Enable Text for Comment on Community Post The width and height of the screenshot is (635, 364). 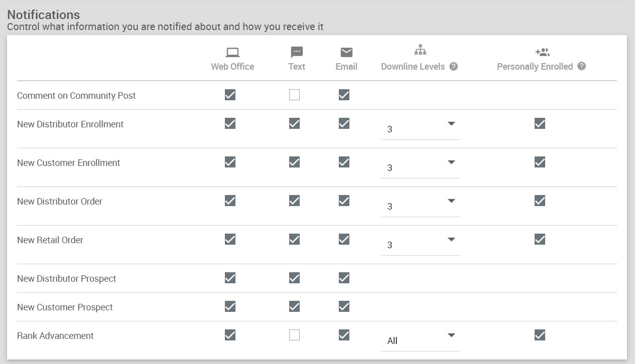tap(295, 95)
